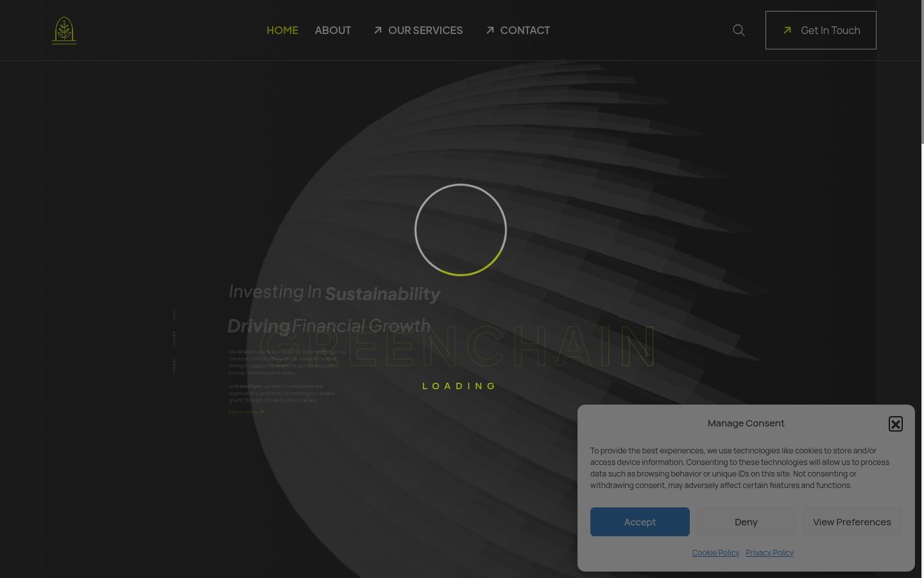The width and height of the screenshot is (924, 578).
Task: Go to the HOME menu item
Action: pyautogui.click(x=282, y=30)
